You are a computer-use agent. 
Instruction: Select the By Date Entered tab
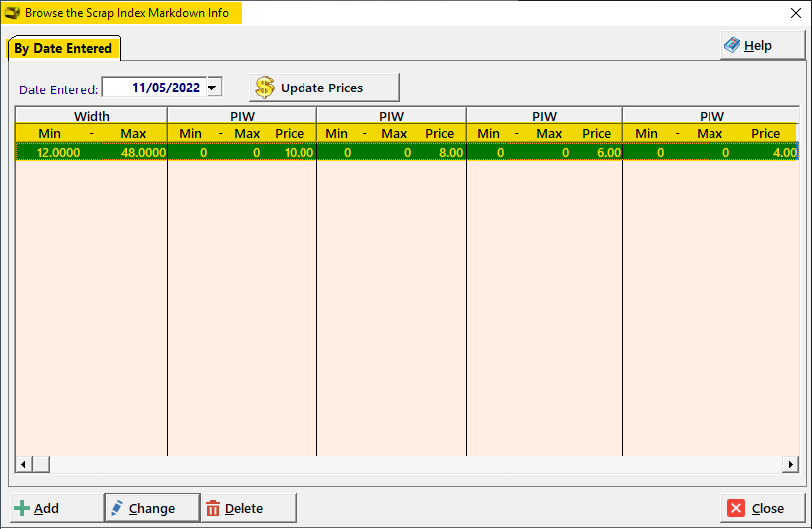point(63,48)
